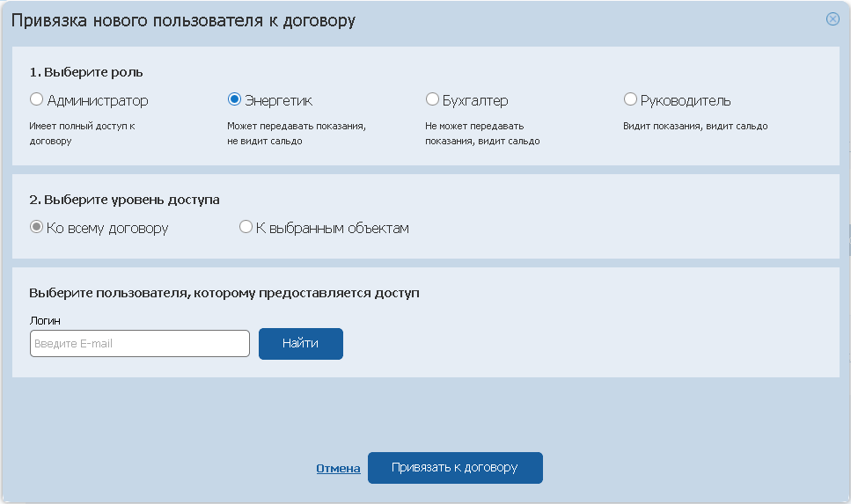This screenshot has width=851, height=504.
Task: Choose К выбранным объектам access level
Action: point(246,227)
